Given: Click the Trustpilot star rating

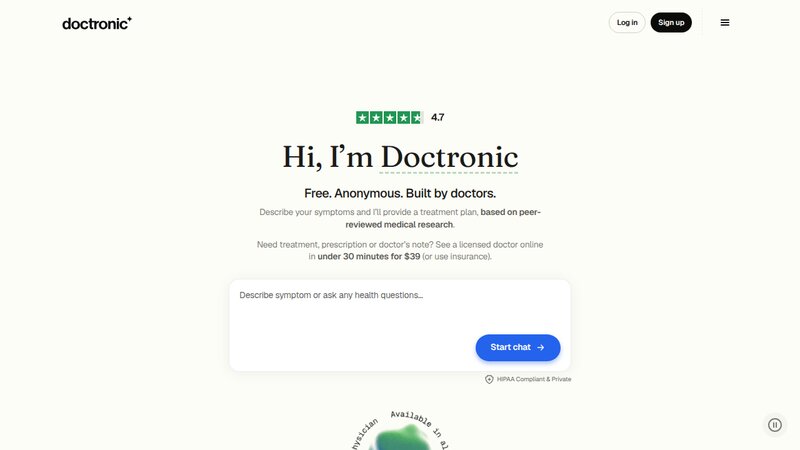Looking at the screenshot, I should 389,117.
